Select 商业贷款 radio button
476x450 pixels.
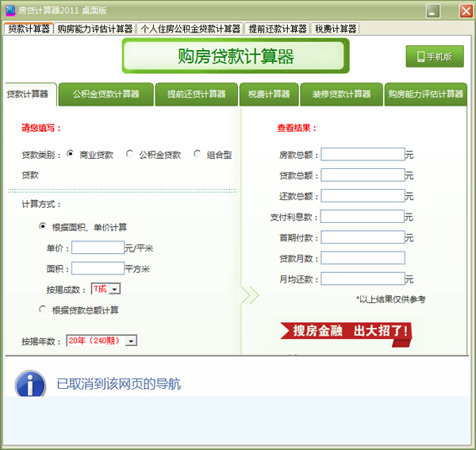point(71,154)
